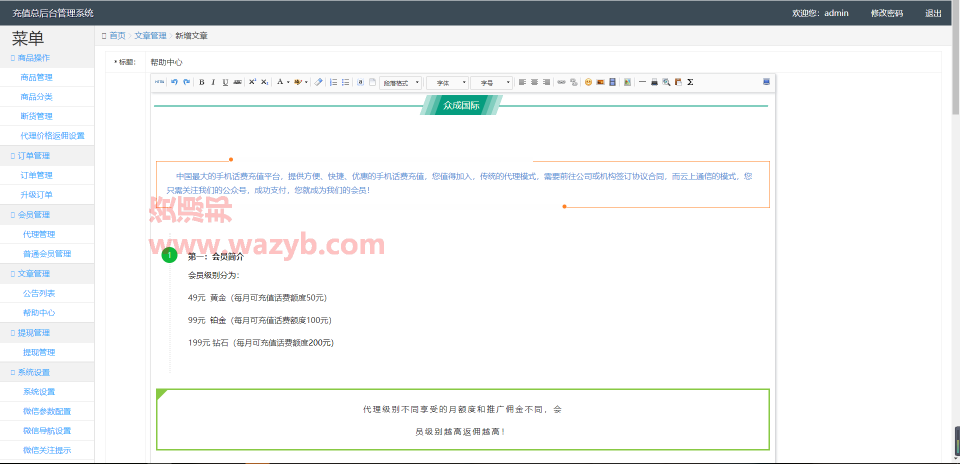The width and height of the screenshot is (960, 464).
Task: Apply underline formatting
Action: click(x=225, y=82)
